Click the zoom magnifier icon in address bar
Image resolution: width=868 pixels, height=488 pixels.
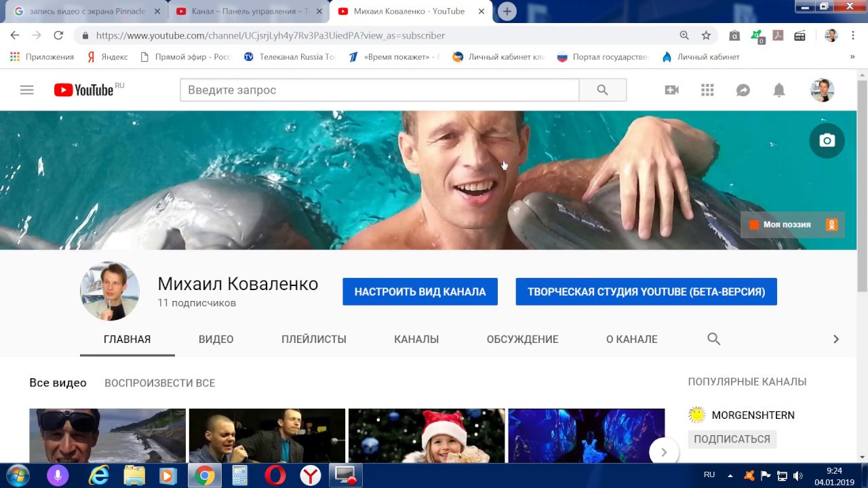[x=684, y=35]
